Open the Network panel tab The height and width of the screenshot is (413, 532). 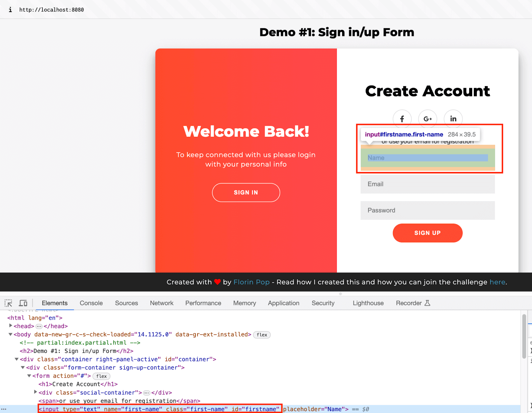161,303
